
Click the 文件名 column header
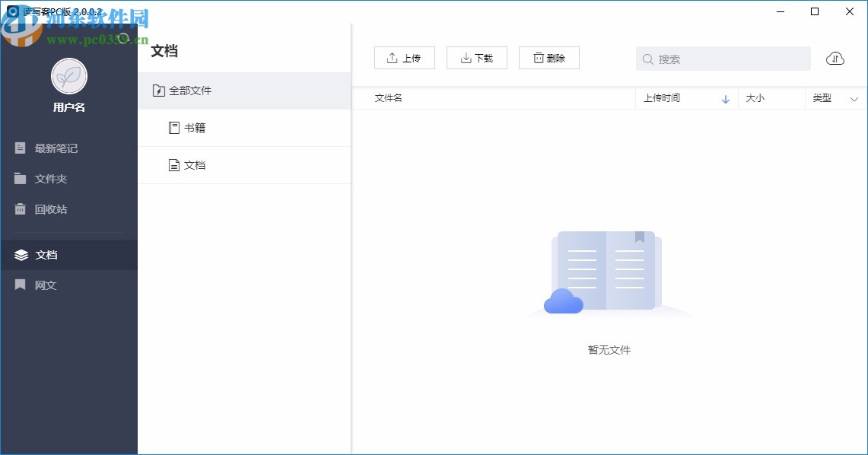(x=388, y=98)
